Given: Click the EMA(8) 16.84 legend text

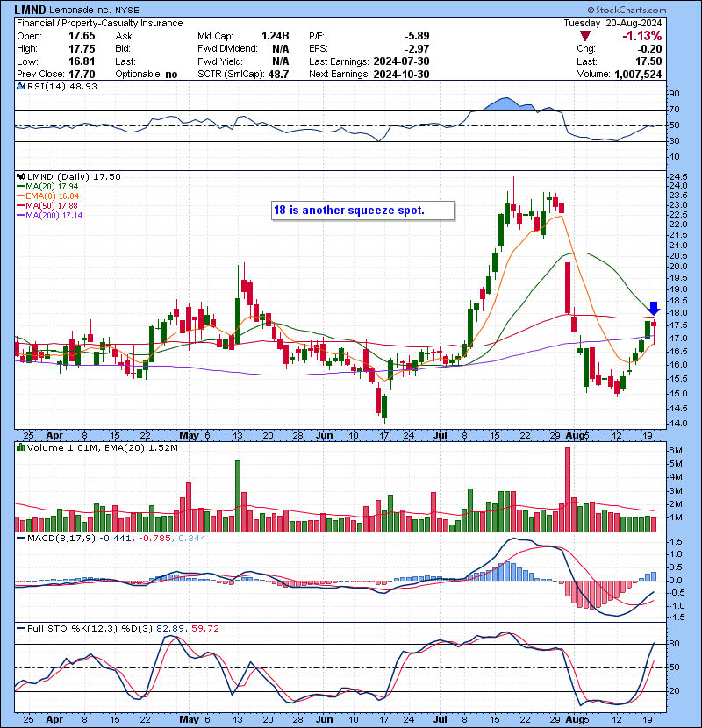Looking at the screenshot, I should pos(52,196).
